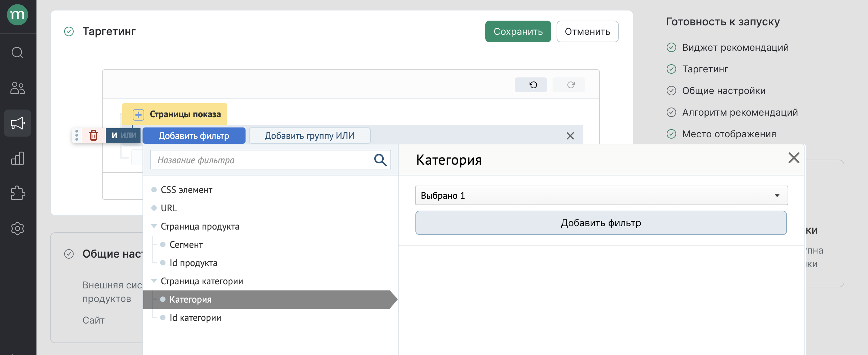
Task: Click the green 'm' logo in sidebar
Action: 18,15
